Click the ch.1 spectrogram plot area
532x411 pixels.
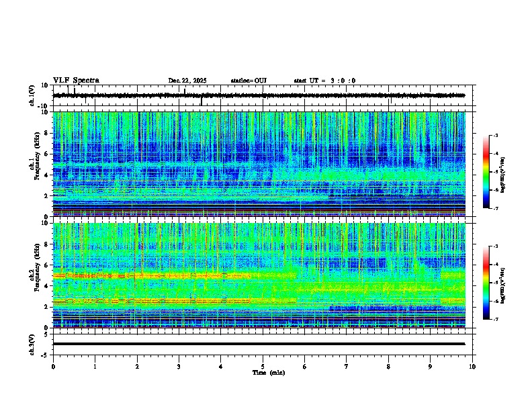[x=259, y=164]
